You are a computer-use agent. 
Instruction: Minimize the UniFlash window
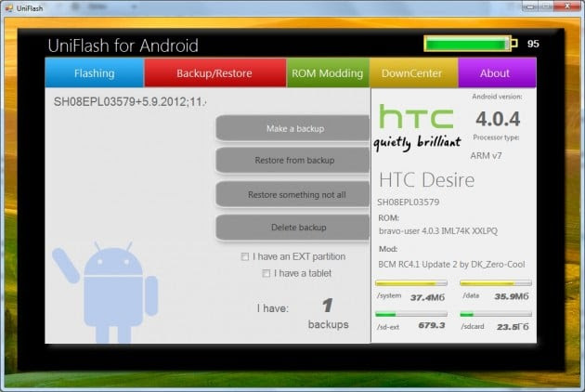point(530,6)
